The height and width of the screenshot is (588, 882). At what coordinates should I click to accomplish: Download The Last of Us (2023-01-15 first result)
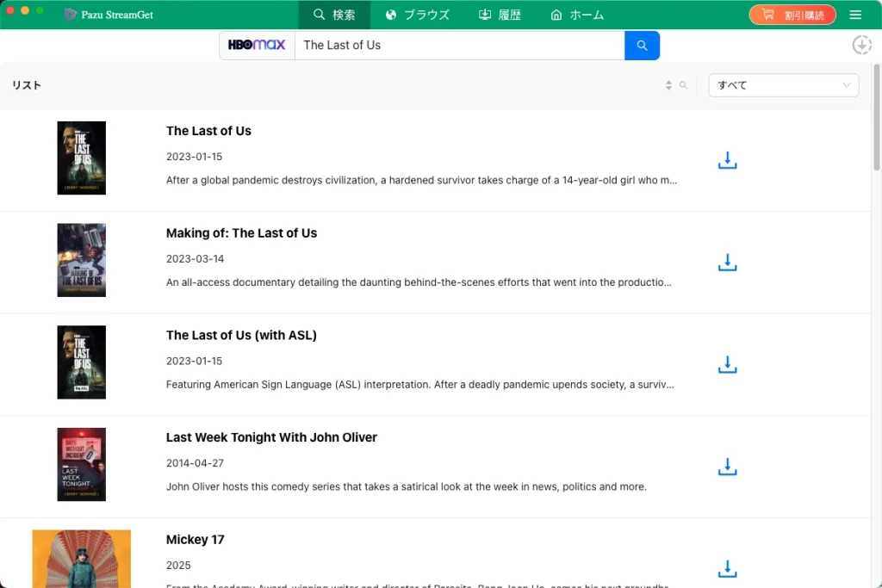pyautogui.click(x=727, y=160)
